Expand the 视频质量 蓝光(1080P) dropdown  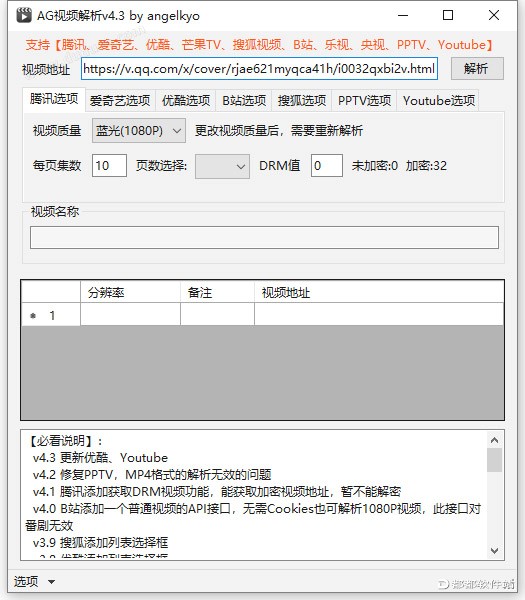(x=139, y=130)
